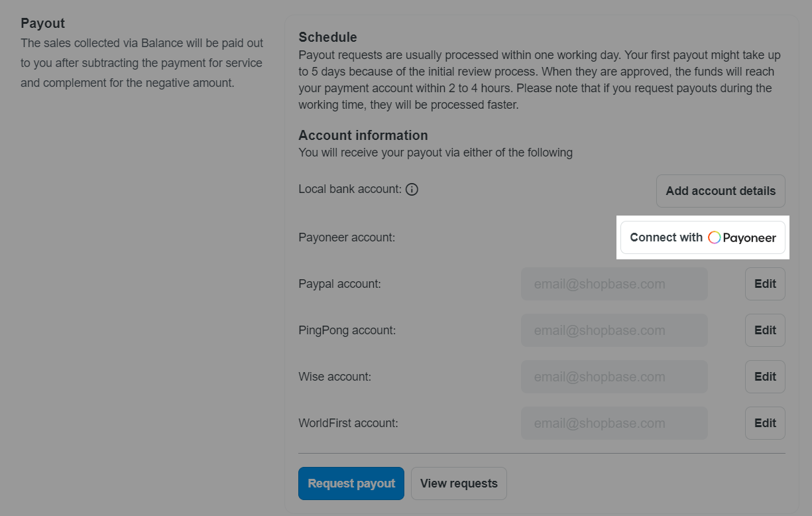Click the WorldFirst account label
Screen dimensions: 812x516
pos(348,423)
